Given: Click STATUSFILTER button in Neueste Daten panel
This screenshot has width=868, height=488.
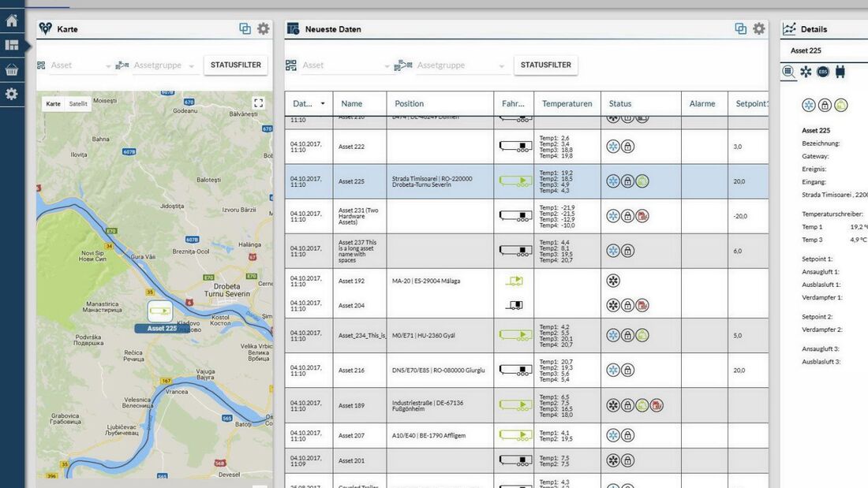Looking at the screenshot, I should (546, 65).
